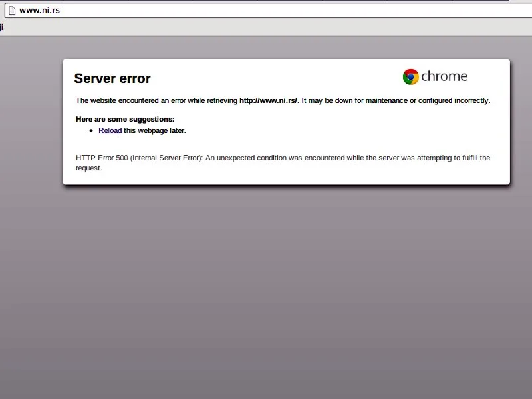This screenshot has width=532, height=399.
Task: Click the empty right side of address bar
Action: point(399,10)
